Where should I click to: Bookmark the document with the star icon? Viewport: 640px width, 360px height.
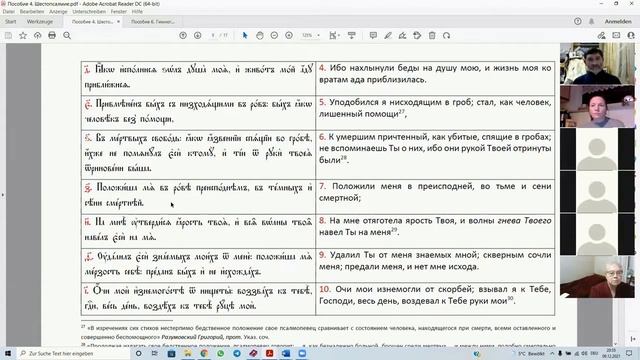(23, 36)
